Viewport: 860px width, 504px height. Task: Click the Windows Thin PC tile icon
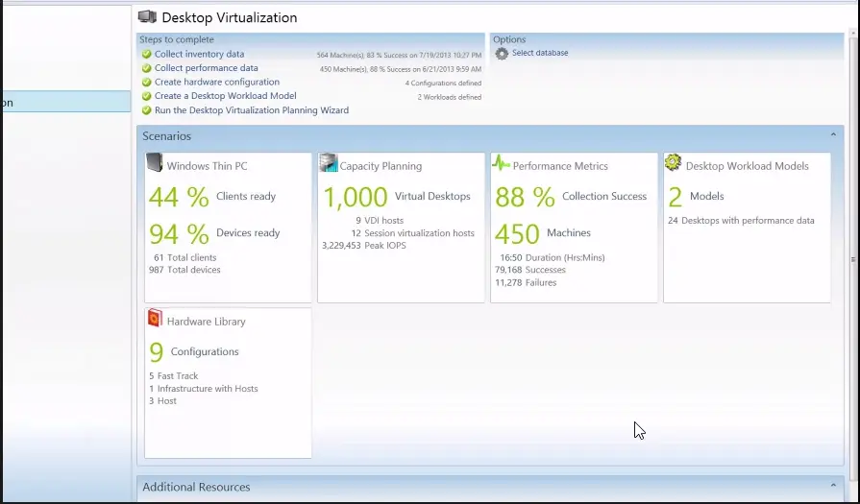(155, 163)
